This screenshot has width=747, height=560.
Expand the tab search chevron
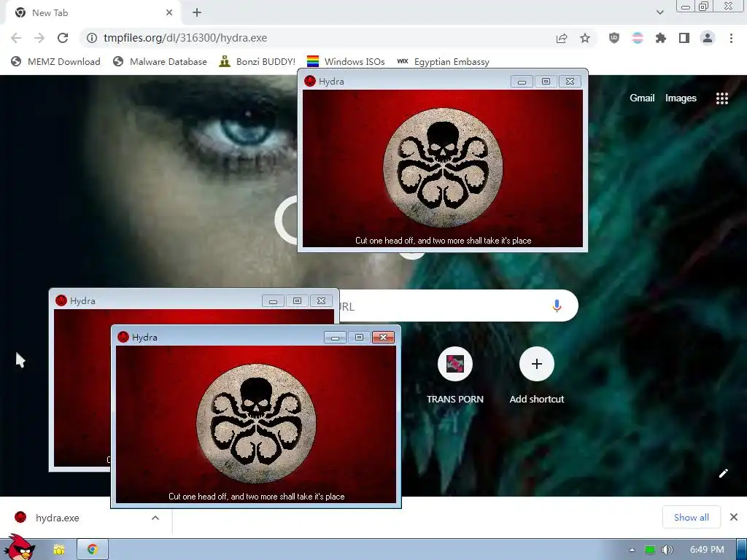(659, 12)
